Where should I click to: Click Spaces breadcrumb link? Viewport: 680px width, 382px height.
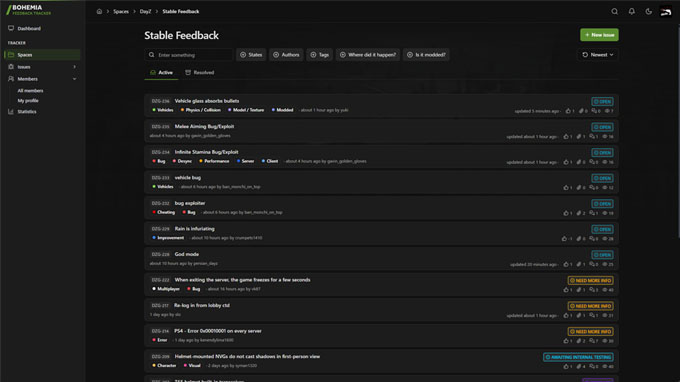(121, 12)
